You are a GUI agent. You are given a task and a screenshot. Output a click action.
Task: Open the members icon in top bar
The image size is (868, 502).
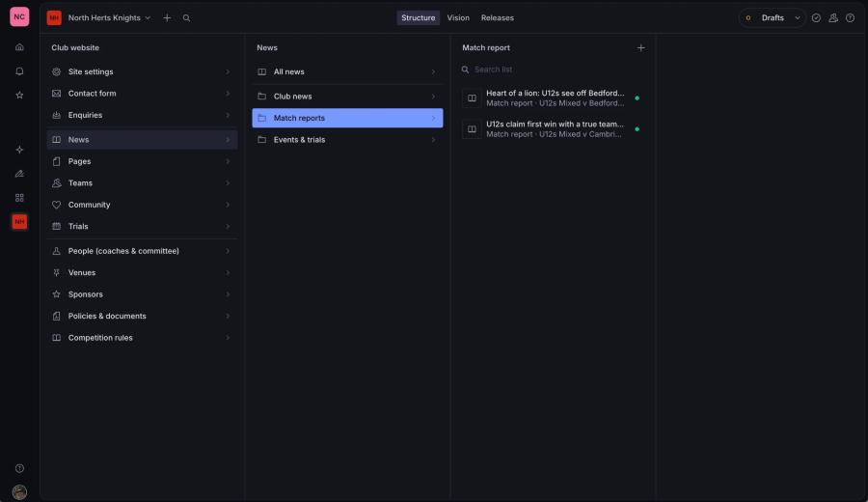pyautogui.click(x=833, y=17)
